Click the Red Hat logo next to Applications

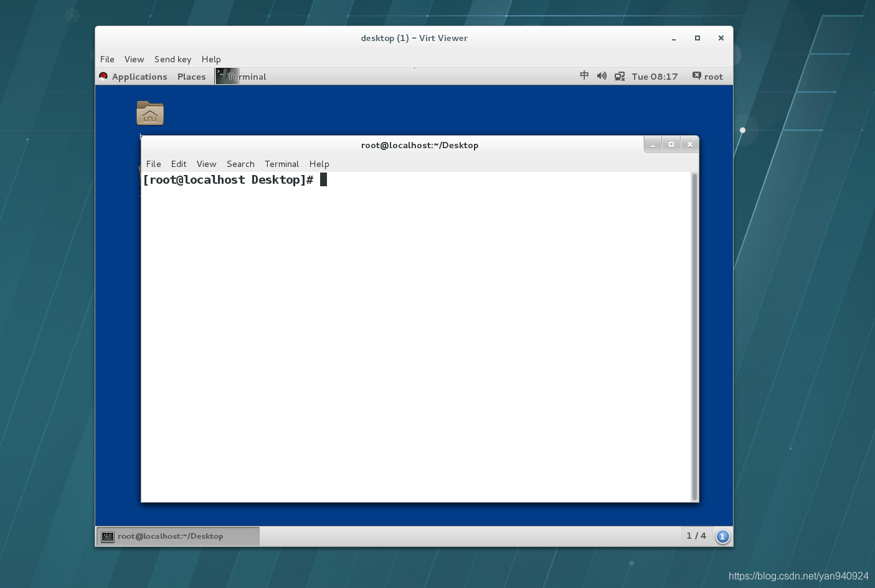(x=103, y=77)
